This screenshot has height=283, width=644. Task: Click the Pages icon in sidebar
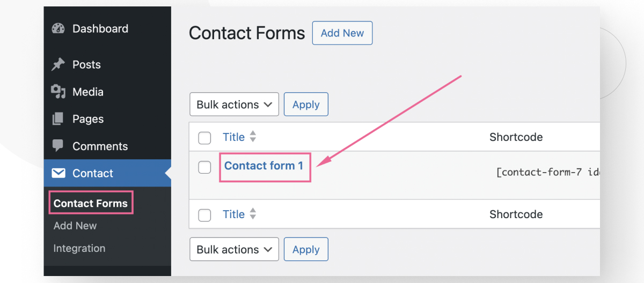(x=58, y=119)
